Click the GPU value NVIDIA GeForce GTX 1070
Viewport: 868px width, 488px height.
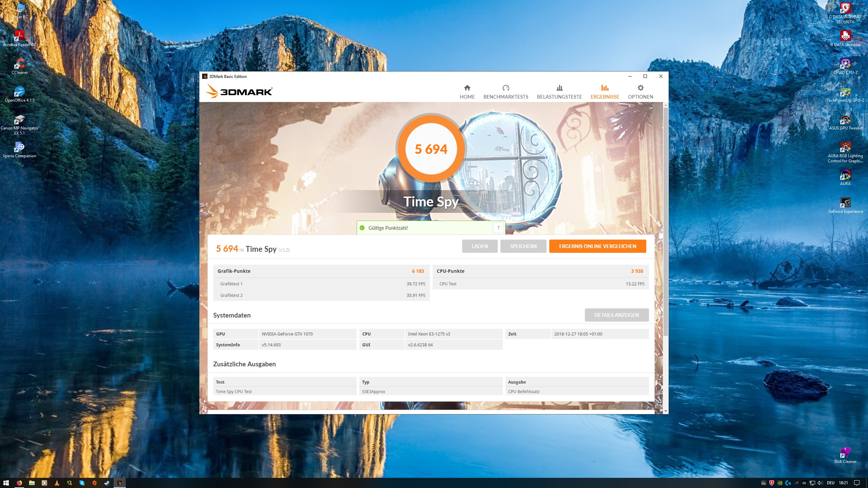[x=287, y=334]
